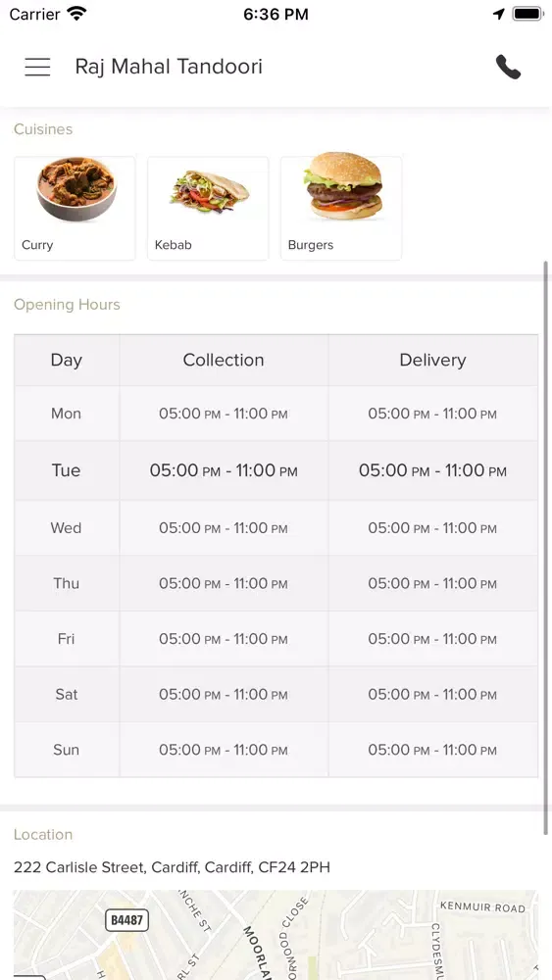Select the Kebab cuisine card
This screenshot has width=552, height=980.
coord(208,208)
